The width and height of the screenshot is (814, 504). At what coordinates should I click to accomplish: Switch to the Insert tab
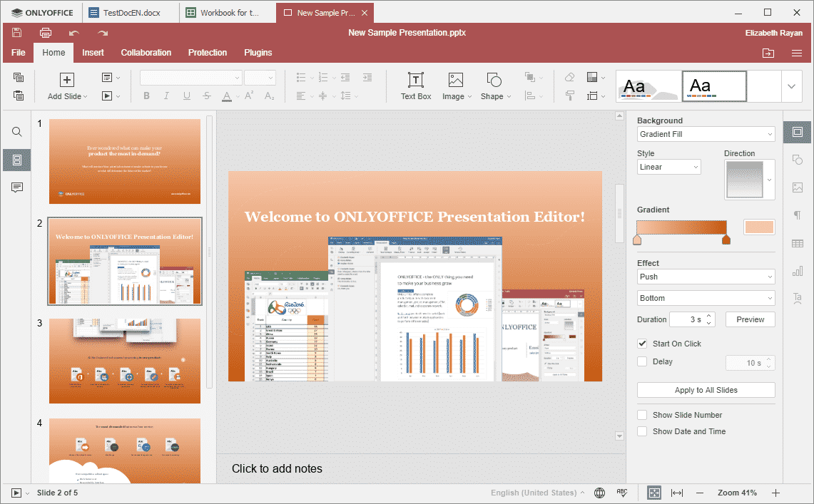93,53
